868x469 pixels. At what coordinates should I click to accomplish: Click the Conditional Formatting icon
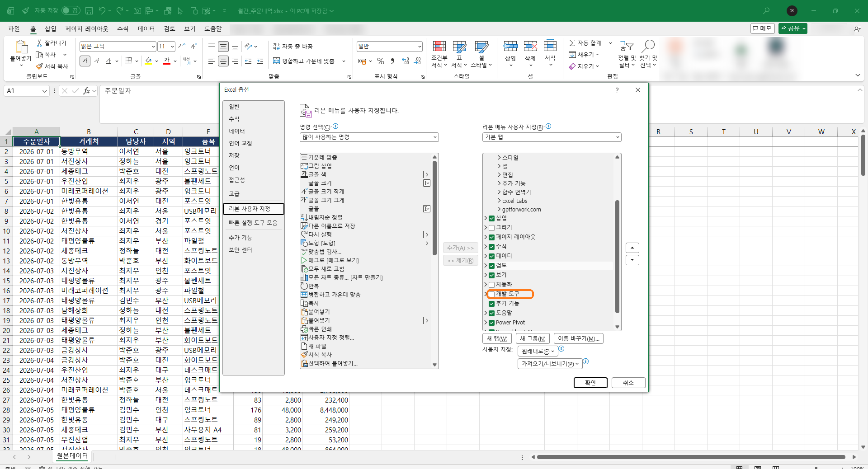[439, 46]
